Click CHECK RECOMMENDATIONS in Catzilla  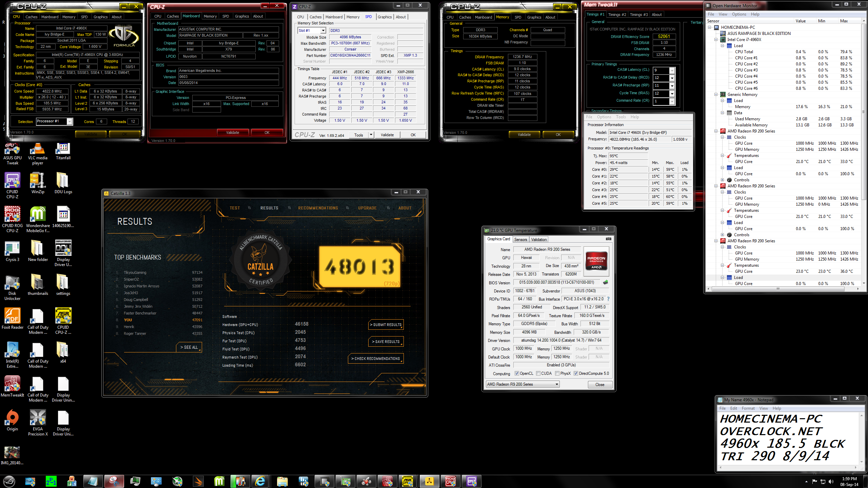[x=376, y=359]
